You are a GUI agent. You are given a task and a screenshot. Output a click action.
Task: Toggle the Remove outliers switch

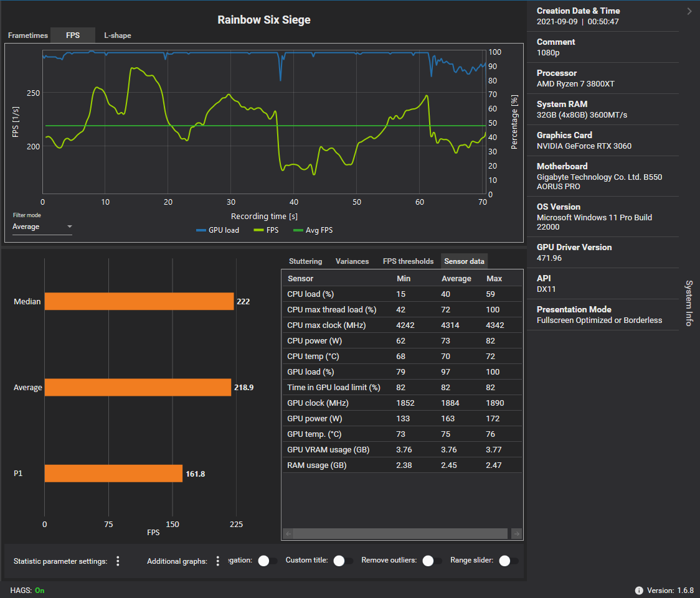pyautogui.click(x=432, y=561)
